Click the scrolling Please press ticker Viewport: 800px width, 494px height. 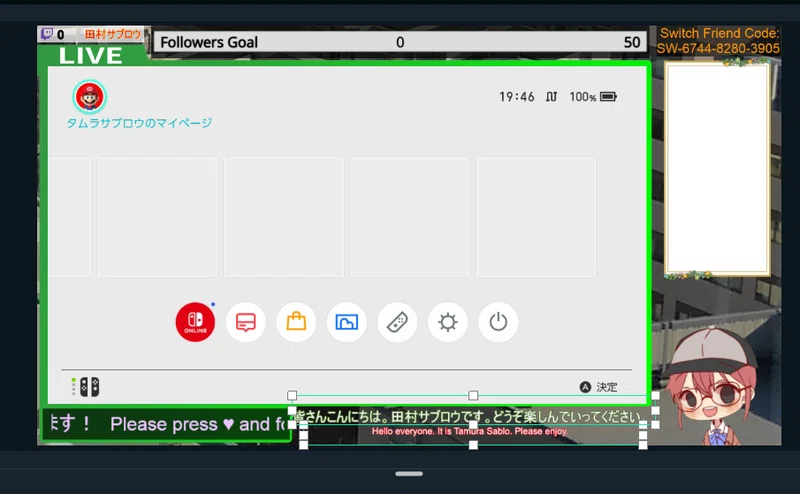coord(166,424)
